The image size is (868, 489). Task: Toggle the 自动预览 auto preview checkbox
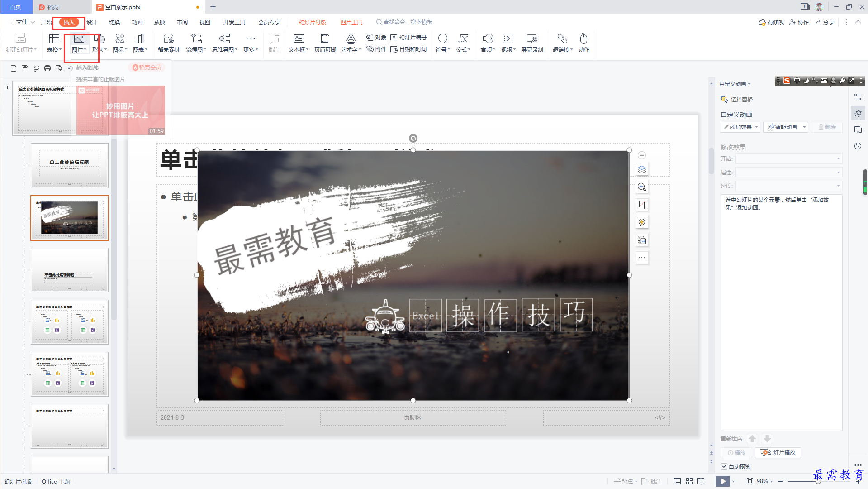(x=724, y=466)
